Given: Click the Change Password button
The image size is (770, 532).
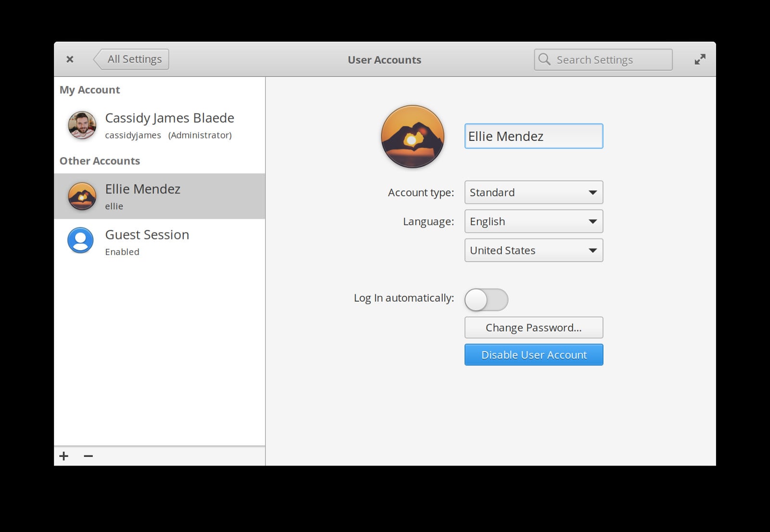Looking at the screenshot, I should coord(533,328).
